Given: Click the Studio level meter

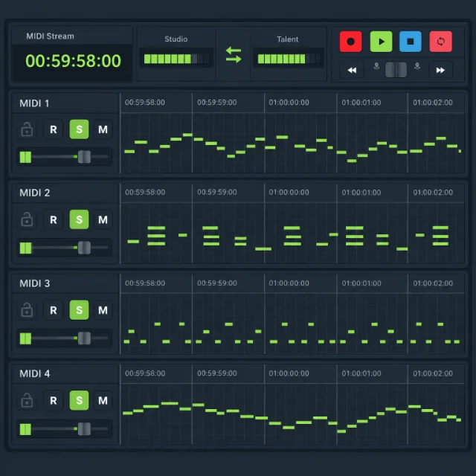Looking at the screenshot, I should click(176, 59).
